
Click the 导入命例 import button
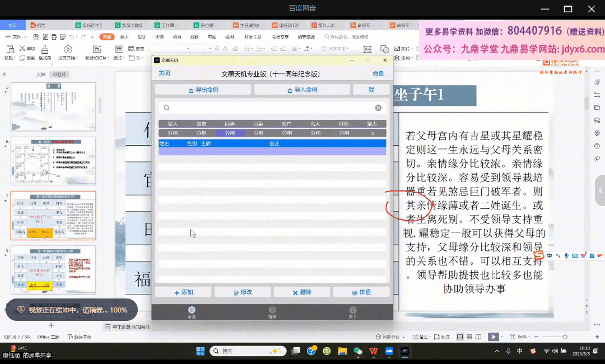point(302,90)
